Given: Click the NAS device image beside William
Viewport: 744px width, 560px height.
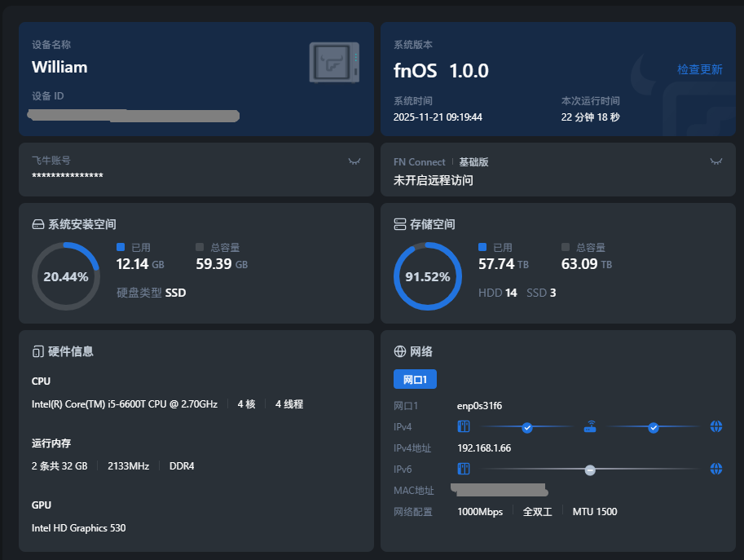Looking at the screenshot, I should click(334, 63).
